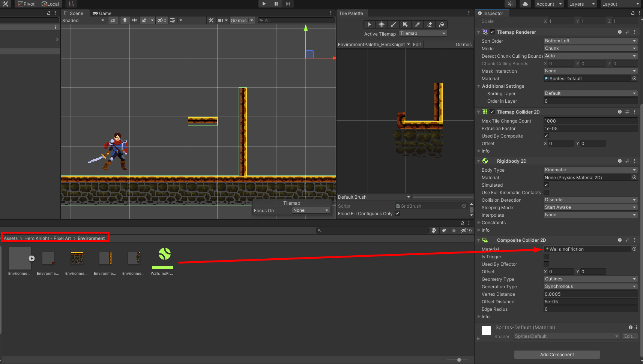Activate the Flood Fill bucket tool

441,24
